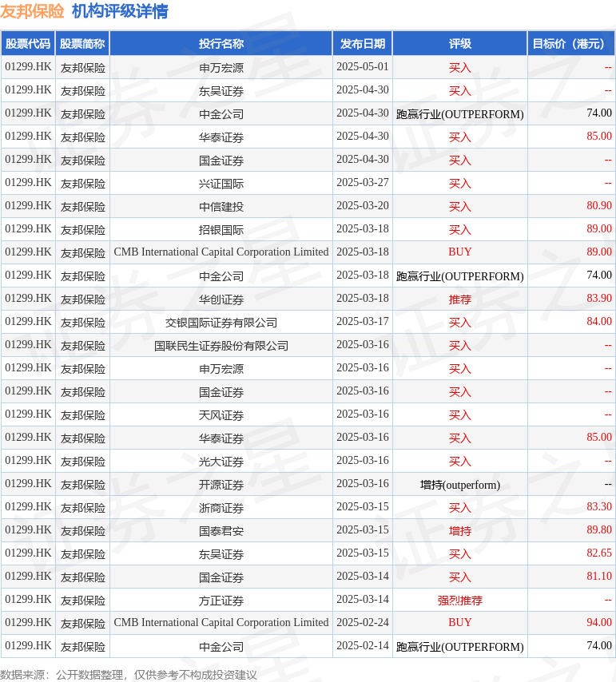
Task: Click the BUY rating dated 2025-02-24
Action: click(460, 622)
